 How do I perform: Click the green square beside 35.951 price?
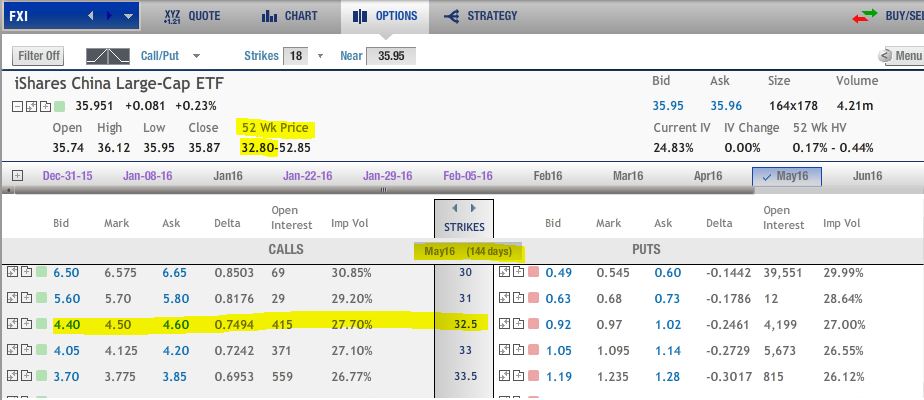(x=59, y=106)
